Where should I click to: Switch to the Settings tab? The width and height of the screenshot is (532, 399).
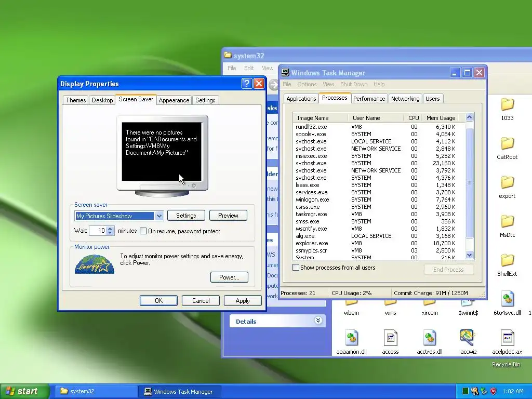point(205,100)
